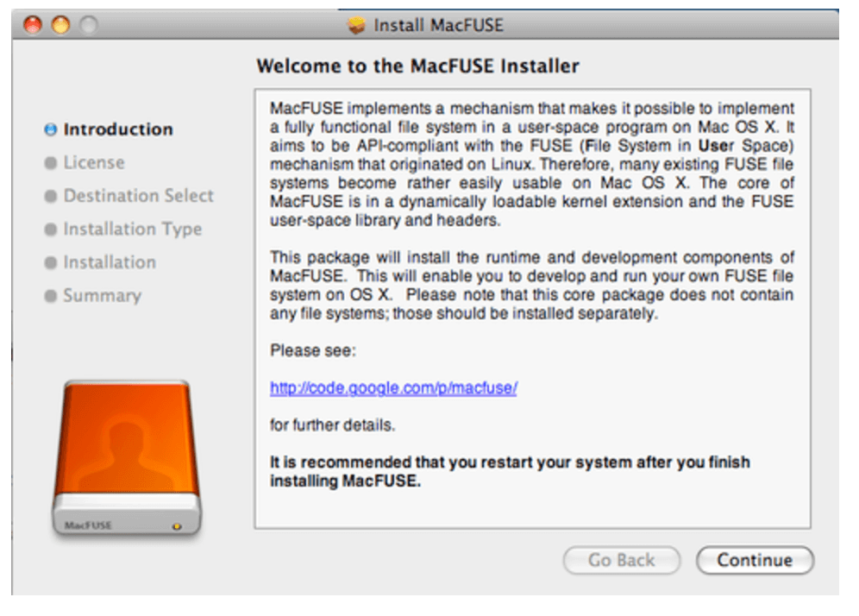The image size is (859, 616).
Task: Click the Destination Select sidebar step
Action: pos(138,196)
